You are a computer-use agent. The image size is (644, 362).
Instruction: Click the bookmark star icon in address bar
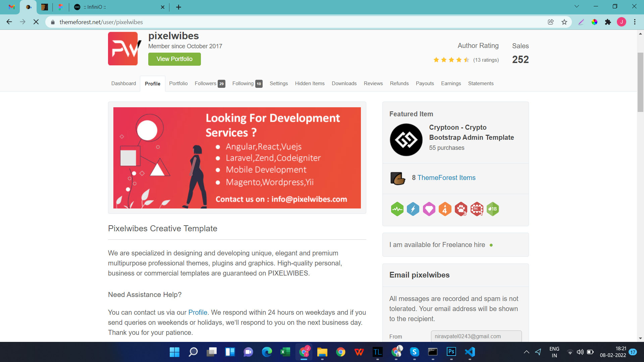[x=564, y=22]
